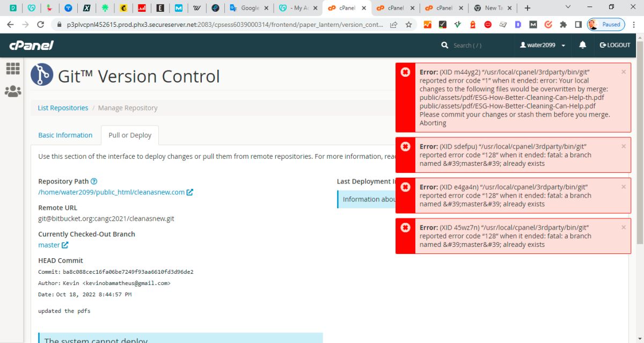Switch to the pinned tab with dark E icon
The image size is (644, 343).
pyautogui.click(x=160, y=8)
